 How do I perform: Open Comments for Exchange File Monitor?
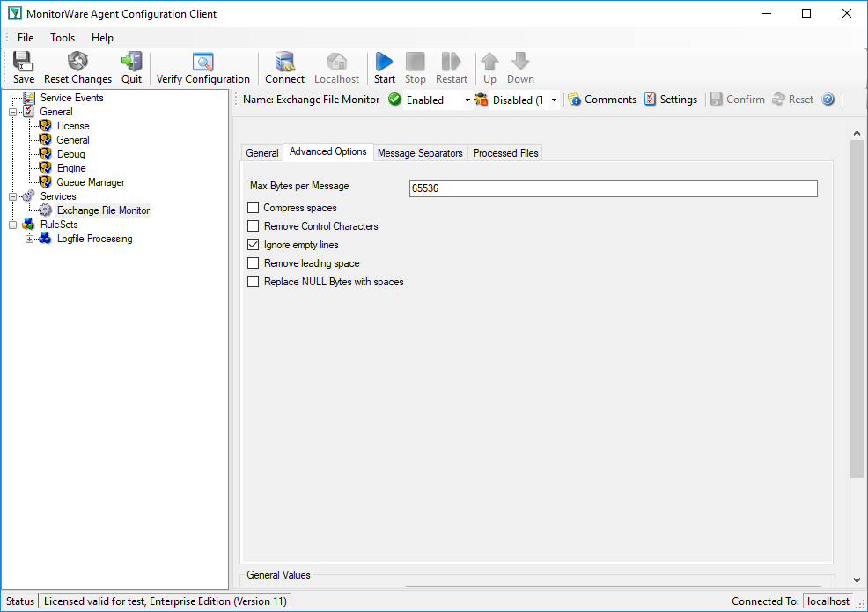[602, 100]
